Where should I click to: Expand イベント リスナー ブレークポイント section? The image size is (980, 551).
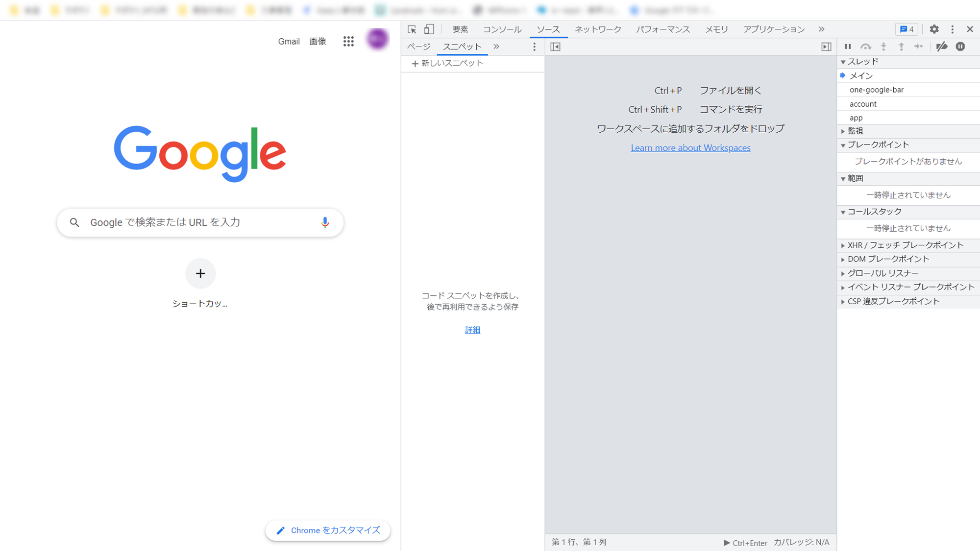[908, 287]
